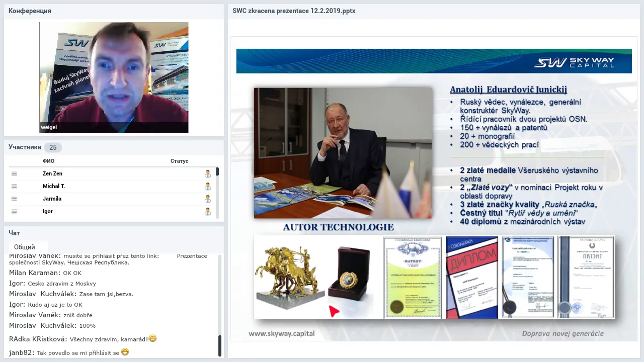This screenshot has width=644, height=362.
Task: Click the Конференция panel title
Action: 30,11
